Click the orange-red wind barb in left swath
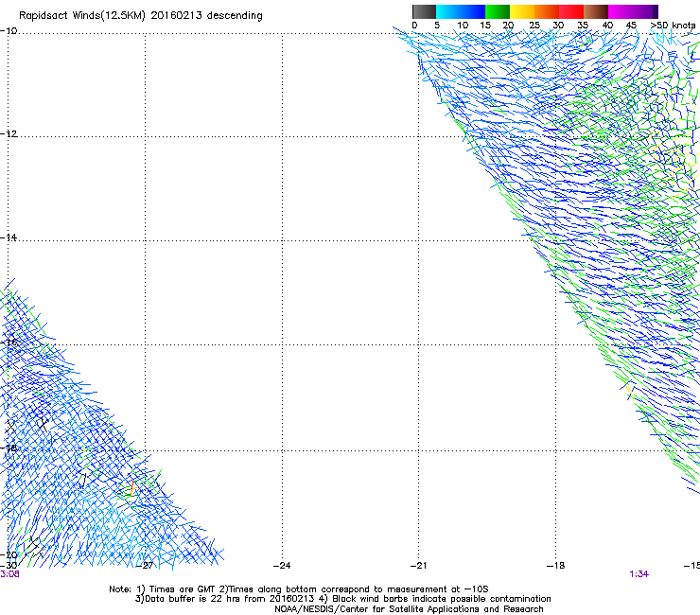This screenshot has width=700, height=615. click(132, 487)
